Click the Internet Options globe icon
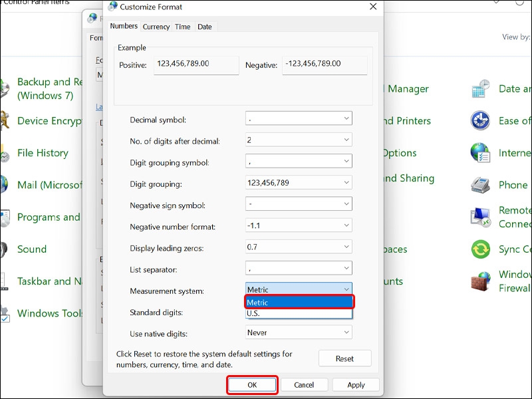This screenshot has height=399, width=532. click(x=480, y=153)
